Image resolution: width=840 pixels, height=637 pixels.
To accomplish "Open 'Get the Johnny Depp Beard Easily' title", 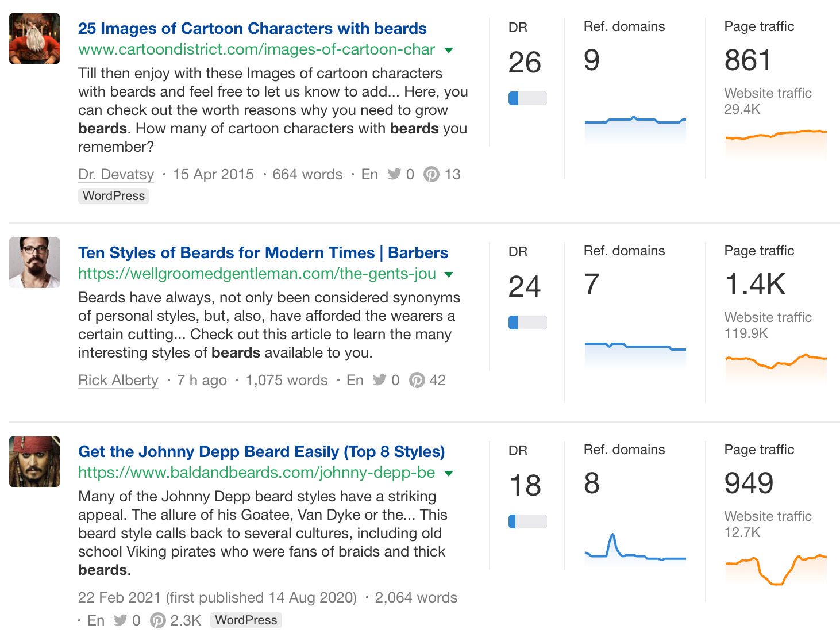I will (261, 451).
